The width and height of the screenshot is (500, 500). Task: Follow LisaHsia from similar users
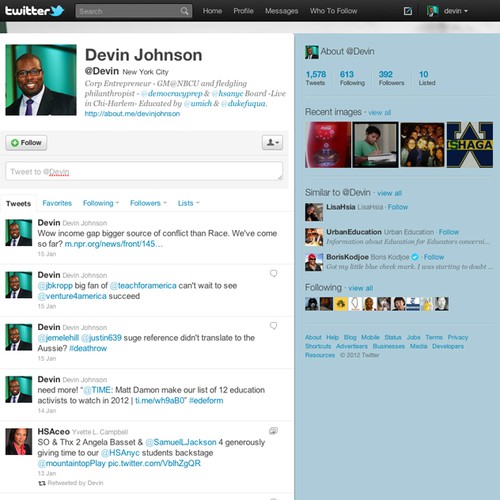click(x=398, y=207)
